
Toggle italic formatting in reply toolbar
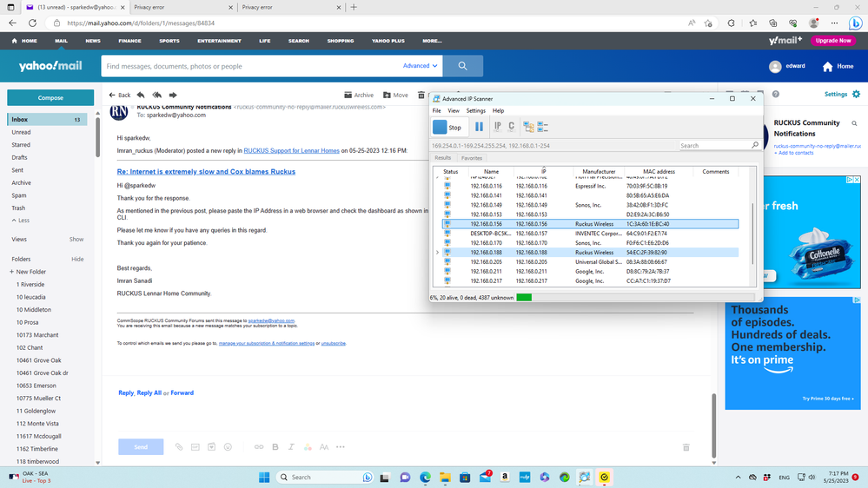click(x=291, y=447)
